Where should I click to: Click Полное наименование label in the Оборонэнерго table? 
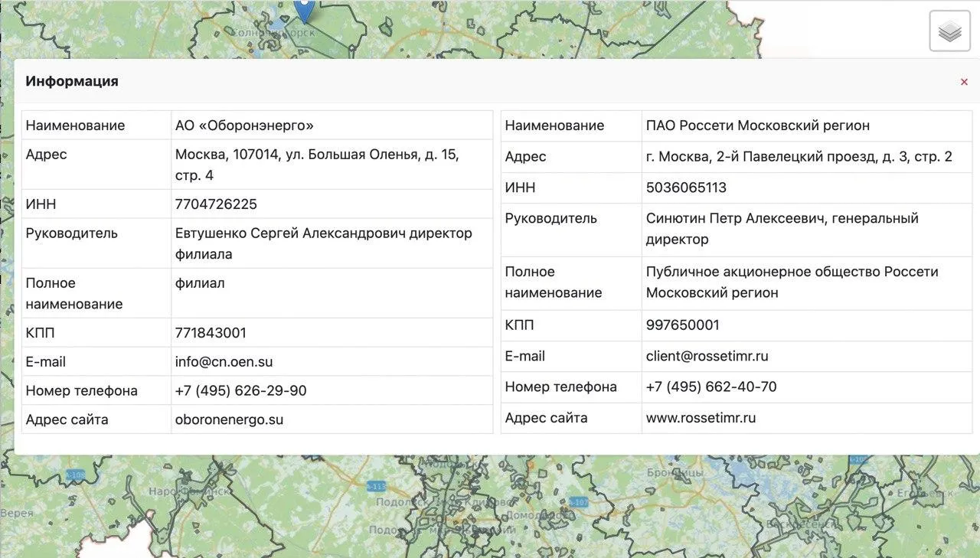[x=74, y=293]
